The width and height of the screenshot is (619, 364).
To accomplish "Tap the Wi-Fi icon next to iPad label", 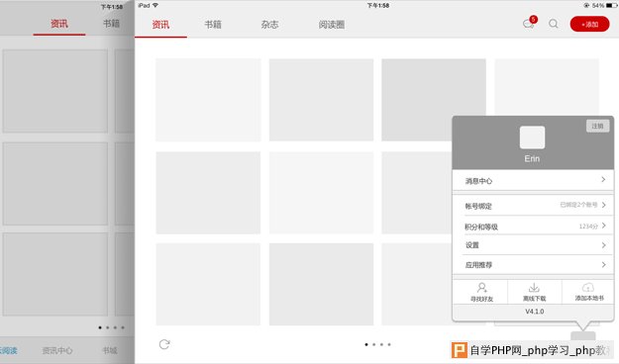I will [155, 5].
